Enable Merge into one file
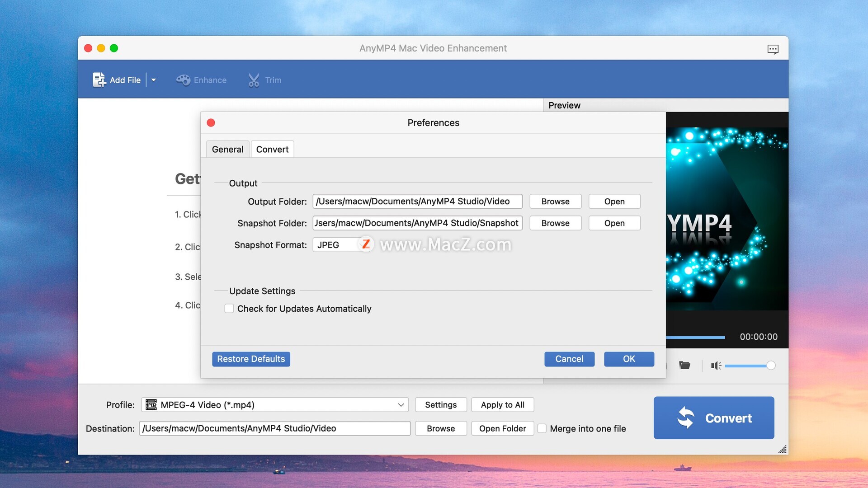Image resolution: width=868 pixels, height=488 pixels. (x=542, y=428)
